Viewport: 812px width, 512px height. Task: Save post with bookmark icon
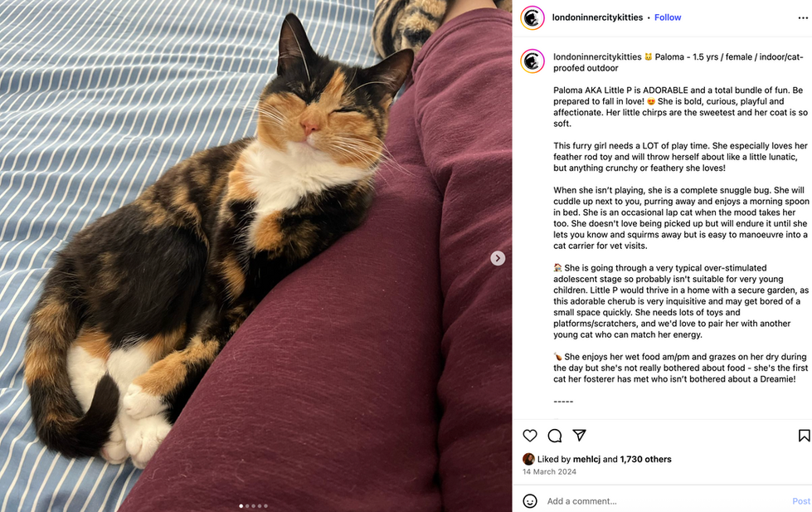[x=804, y=436]
